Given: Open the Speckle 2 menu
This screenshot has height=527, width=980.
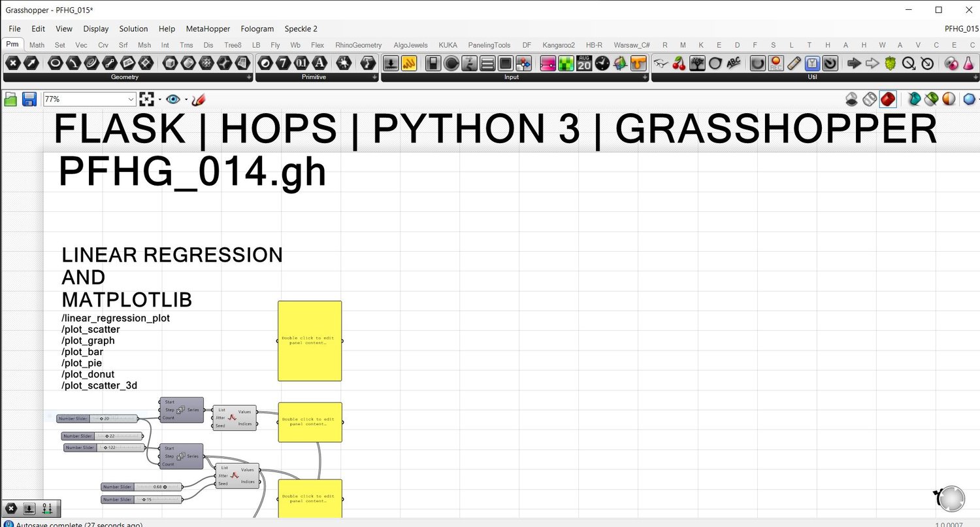Looking at the screenshot, I should coord(301,29).
